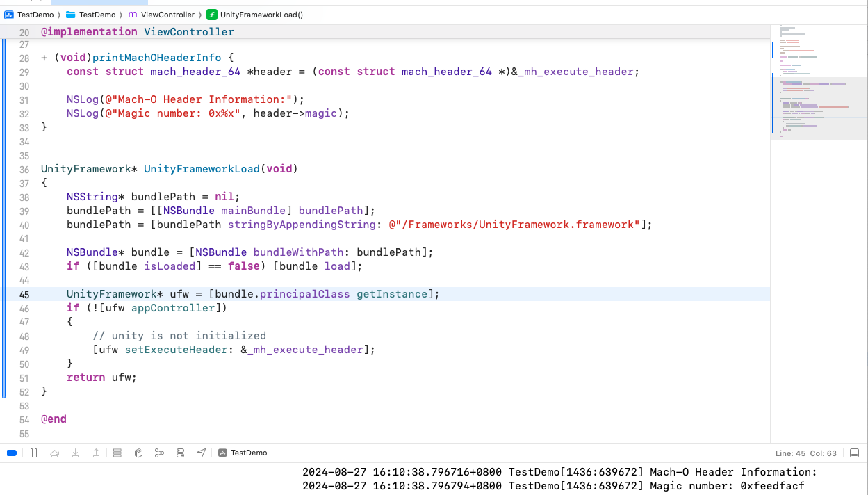Click printMachOHeaderInfo method name
This screenshot has width=868, height=495.
coord(157,58)
